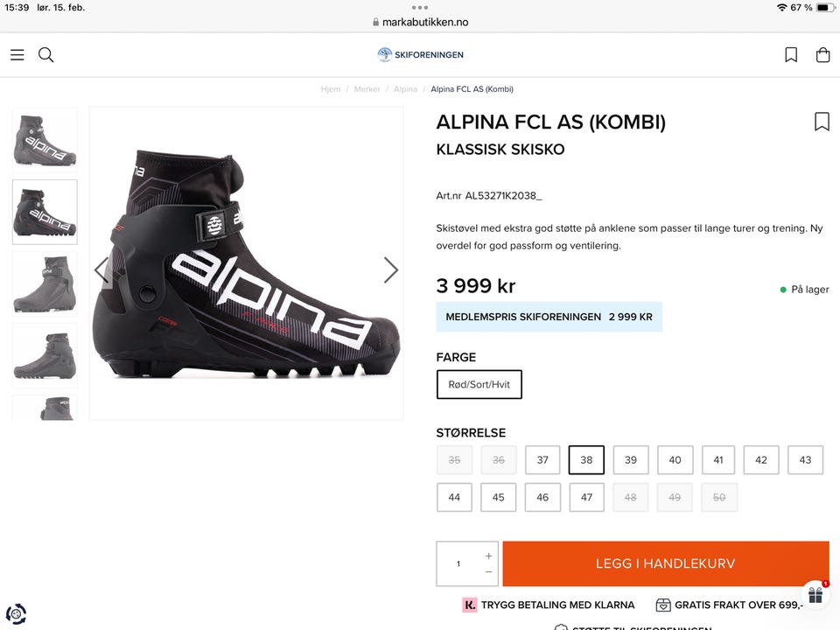
Task: Show previous product image arrow
Action: [102, 269]
